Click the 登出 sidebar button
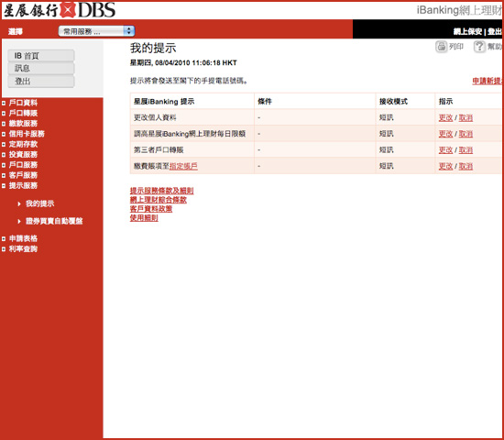The width and height of the screenshot is (504, 440). 41,81
